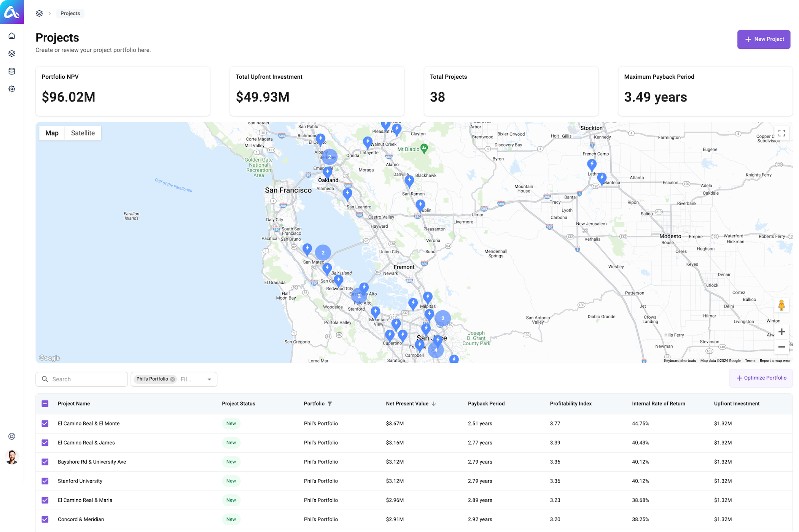Screen dimensions: 799x532
Task: Remove the Phil's Portfolio filter chip
Action: pos(172,379)
